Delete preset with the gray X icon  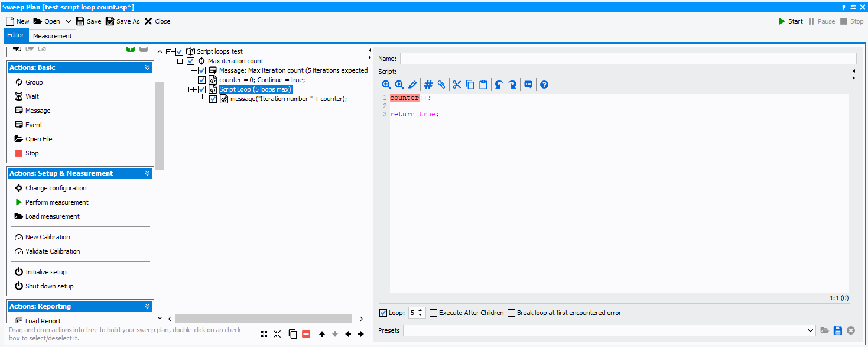[851, 330]
